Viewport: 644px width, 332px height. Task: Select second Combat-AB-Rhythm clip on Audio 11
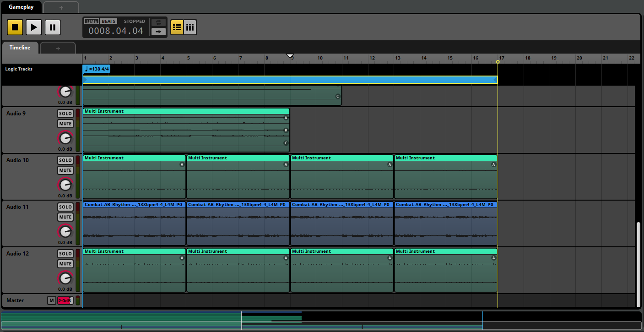click(x=238, y=223)
